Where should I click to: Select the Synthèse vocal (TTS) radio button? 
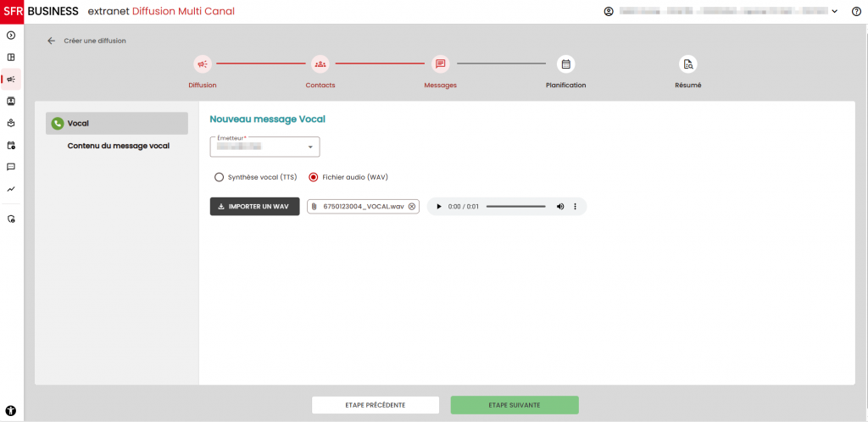pos(219,177)
